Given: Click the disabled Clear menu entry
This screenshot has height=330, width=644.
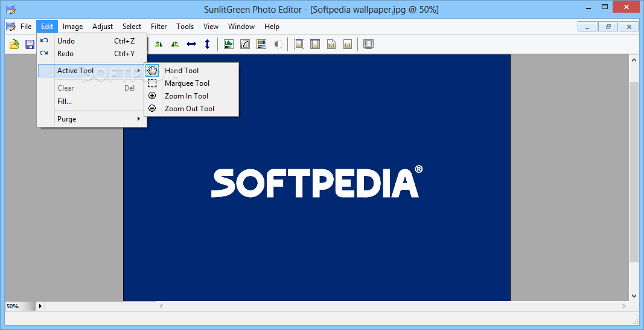Looking at the screenshot, I should click(x=92, y=88).
